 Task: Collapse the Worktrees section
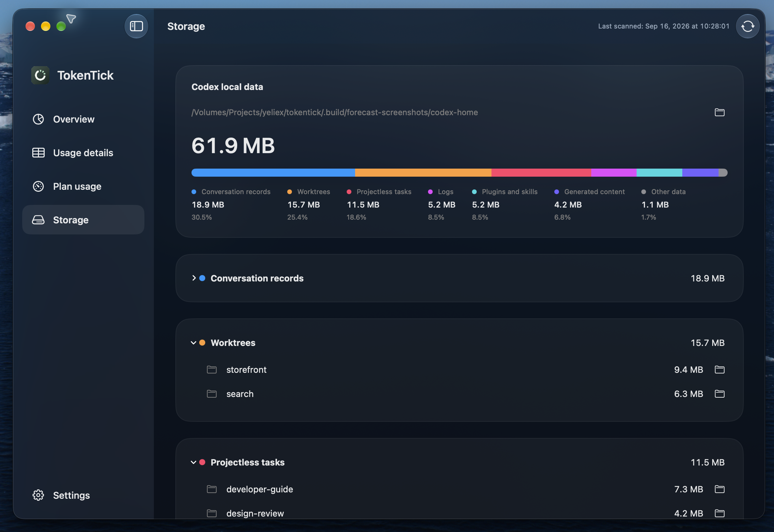(x=193, y=343)
